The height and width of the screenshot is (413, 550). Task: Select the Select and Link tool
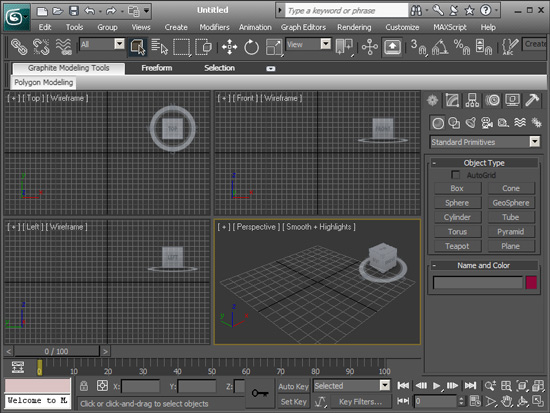19,47
